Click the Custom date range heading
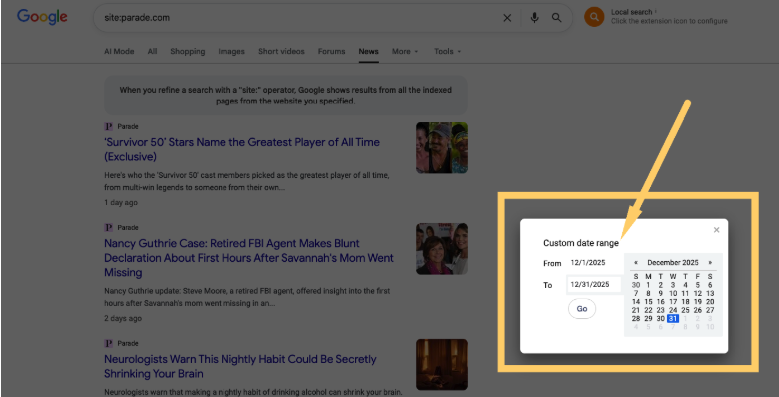Viewport: 779px width, 397px height. click(x=581, y=243)
